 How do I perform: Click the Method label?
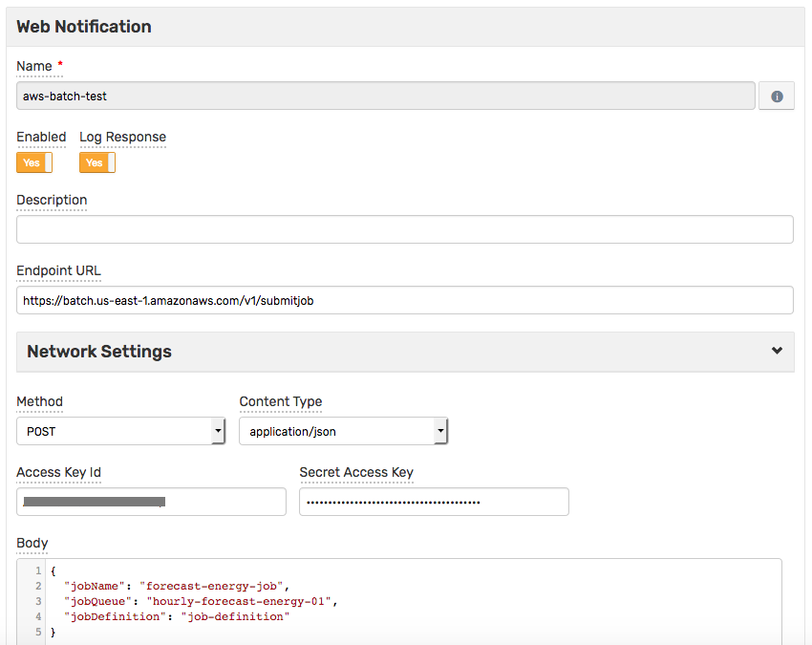39,401
